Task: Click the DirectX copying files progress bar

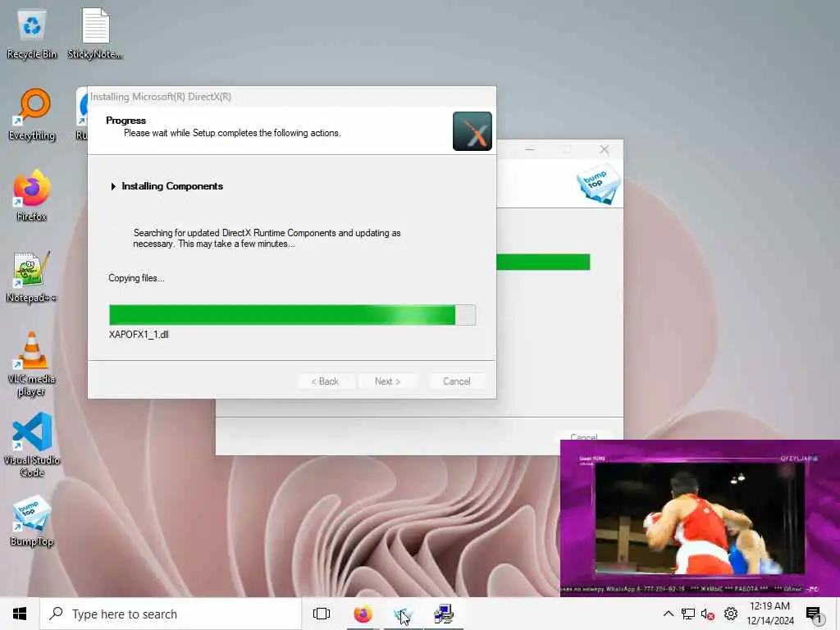Action: (292, 315)
